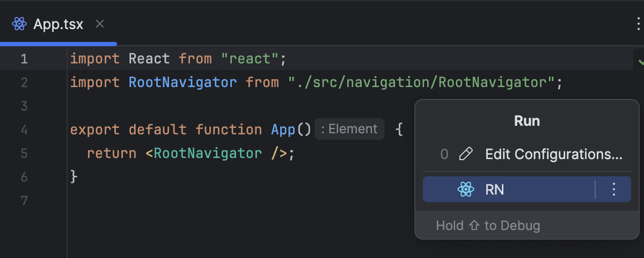The width and height of the screenshot is (644, 258).
Task: Click the blue RootNavigator identifier on line 2
Action: click(182, 83)
